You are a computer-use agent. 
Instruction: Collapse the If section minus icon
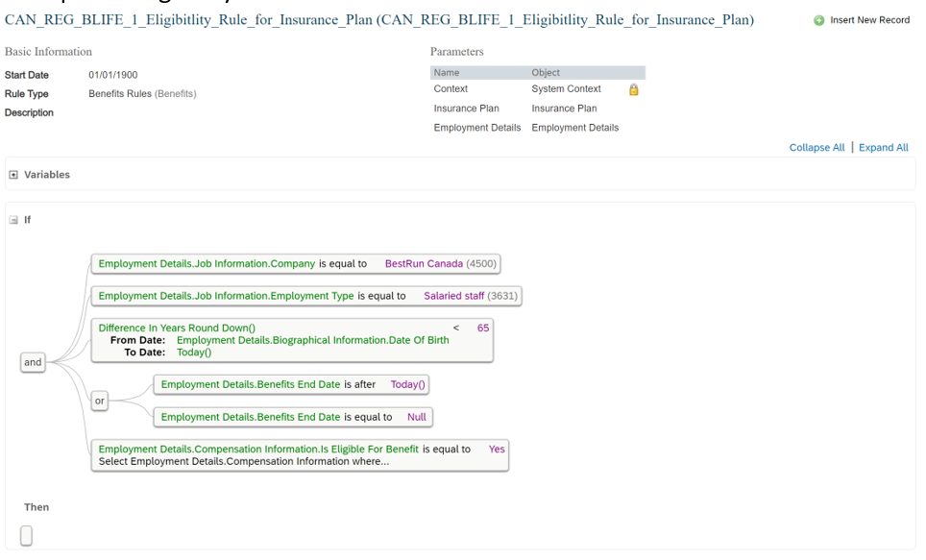13,220
